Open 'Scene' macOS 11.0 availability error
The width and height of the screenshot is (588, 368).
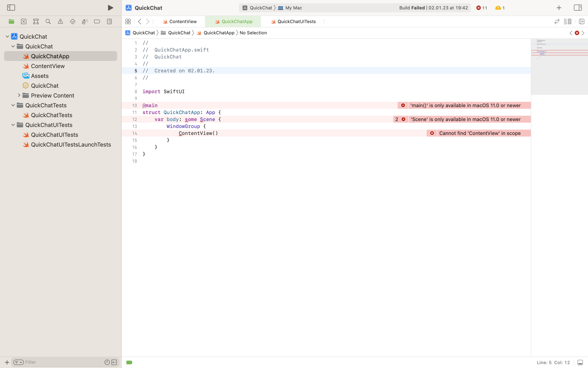coord(465,119)
